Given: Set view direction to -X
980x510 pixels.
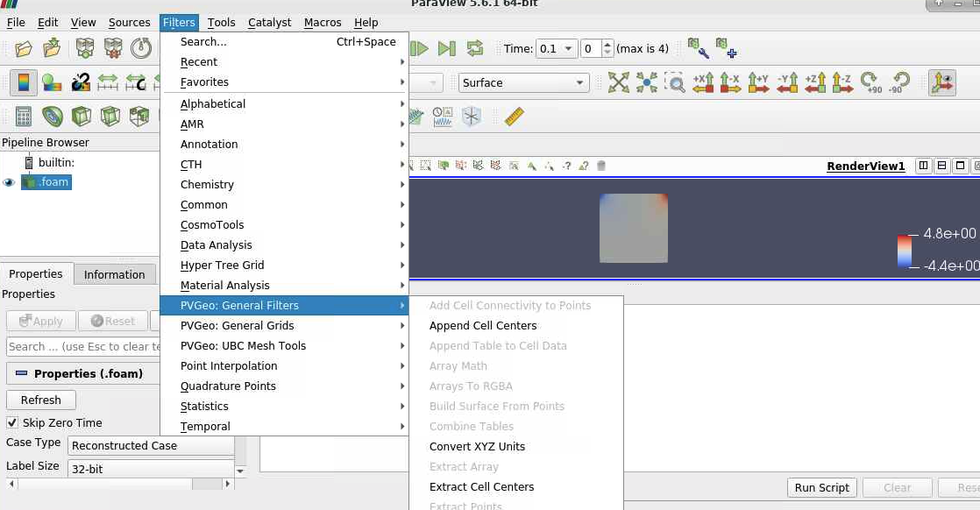Looking at the screenshot, I should pyautogui.click(x=730, y=82).
